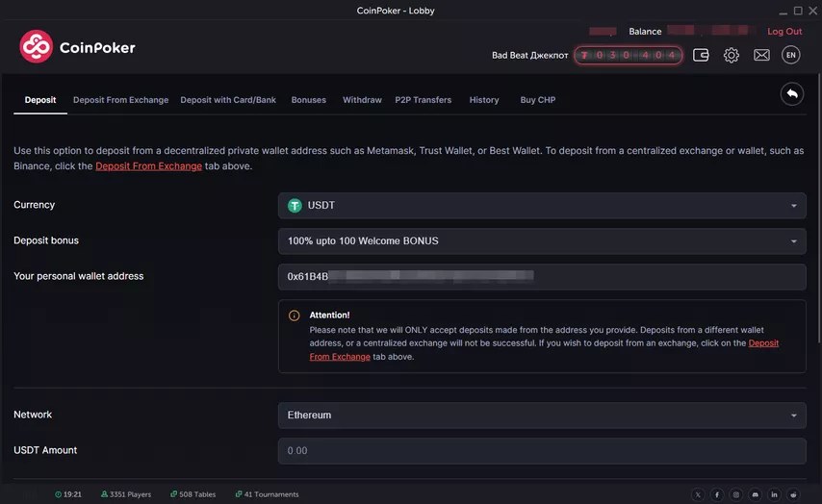Open the wallet cashier icon
The height and width of the screenshot is (504, 822).
click(701, 55)
